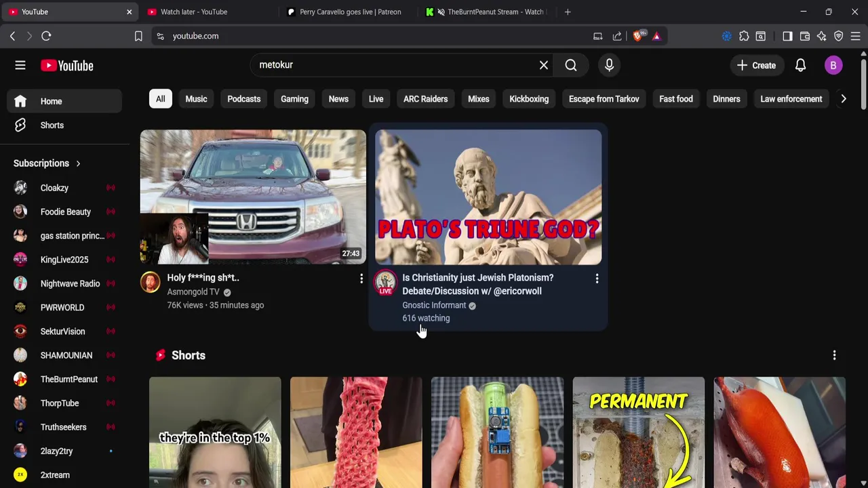The image size is (868, 488).
Task: Select the Podcasts filter chip
Action: click(x=244, y=99)
